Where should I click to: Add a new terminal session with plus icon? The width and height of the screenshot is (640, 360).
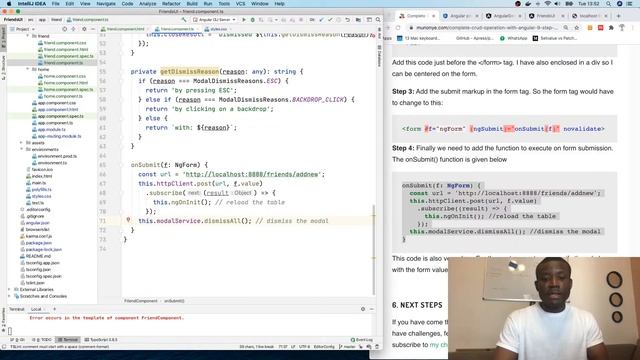54,309
